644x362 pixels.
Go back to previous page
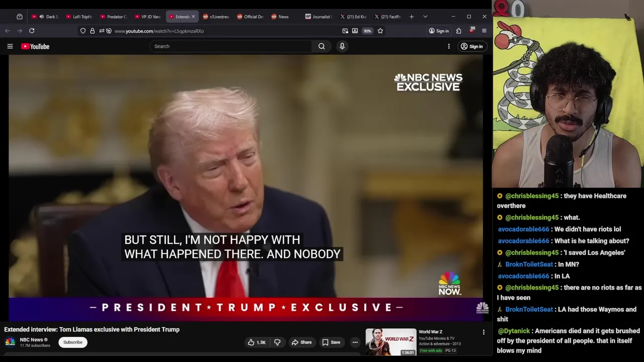pos(8,31)
